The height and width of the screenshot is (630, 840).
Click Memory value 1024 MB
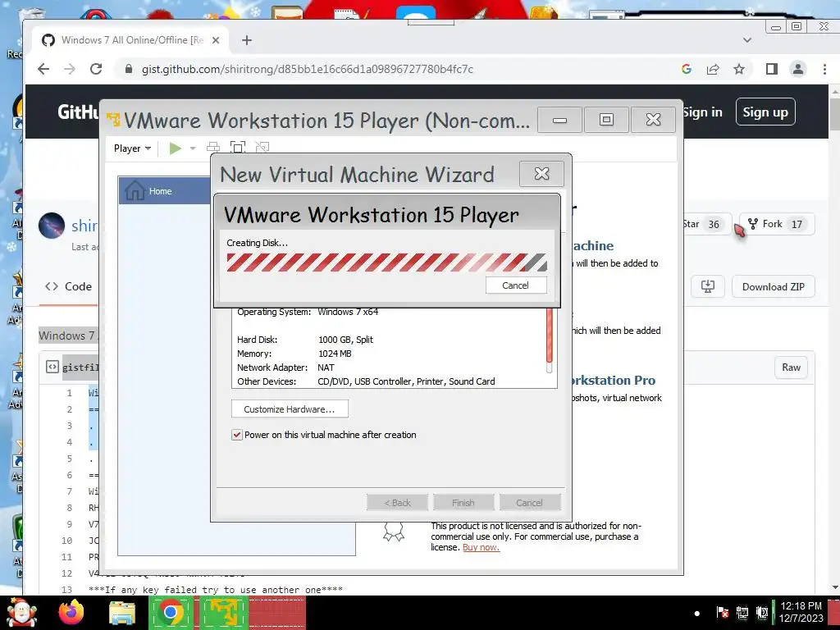[x=335, y=354]
